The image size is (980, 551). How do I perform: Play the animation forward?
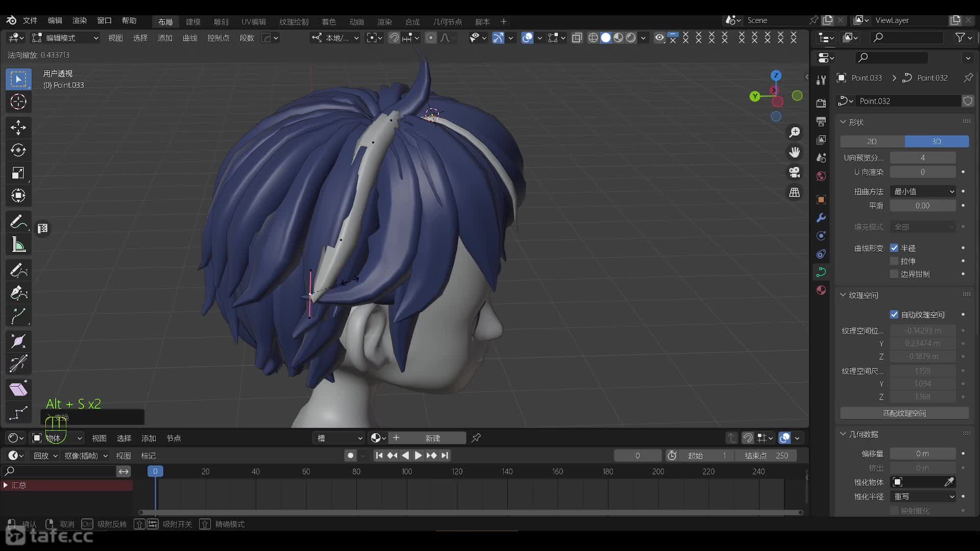pyautogui.click(x=418, y=456)
